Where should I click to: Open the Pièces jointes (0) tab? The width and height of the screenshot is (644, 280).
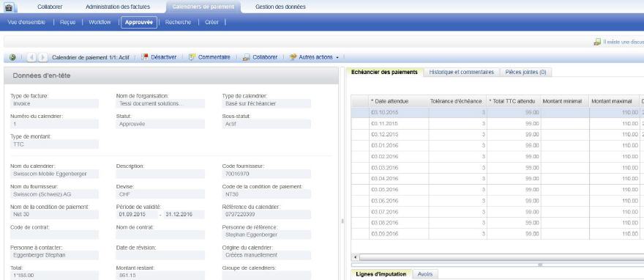coord(525,72)
